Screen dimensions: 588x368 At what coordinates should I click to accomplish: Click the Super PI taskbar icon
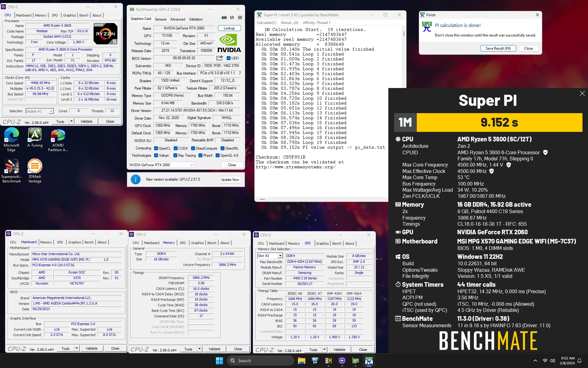pyautogui.click(x=369, y=361)
